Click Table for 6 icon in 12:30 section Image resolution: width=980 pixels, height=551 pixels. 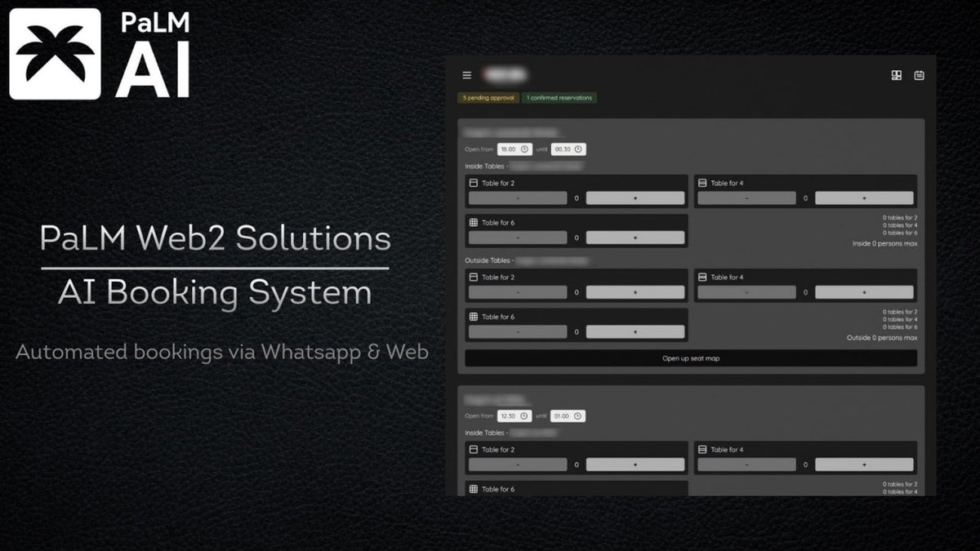click(x=474, y=489)
